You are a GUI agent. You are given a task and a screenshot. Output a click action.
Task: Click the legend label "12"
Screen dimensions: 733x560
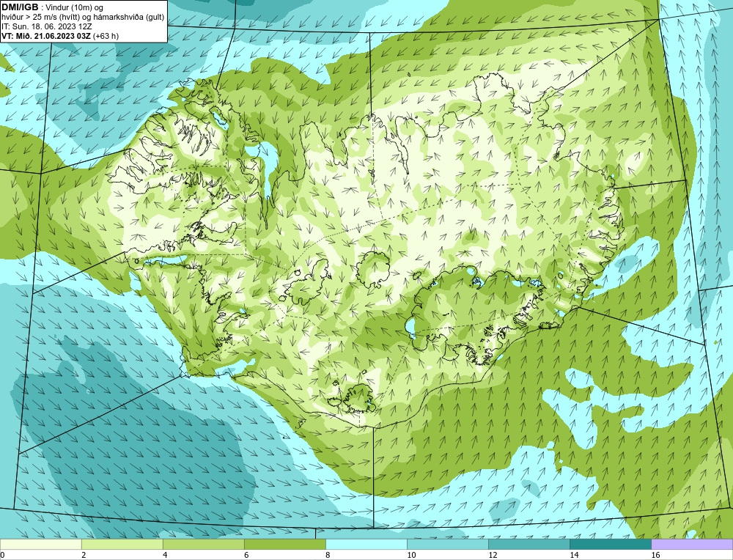[493, 555]
